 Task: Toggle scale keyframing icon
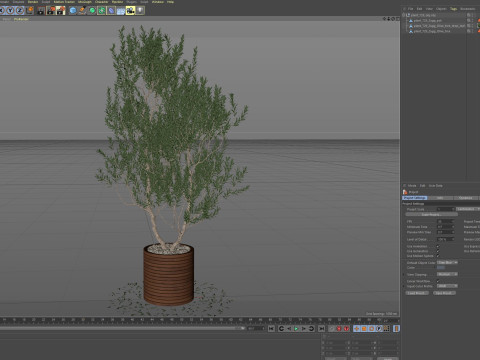(x=364, y=329)
